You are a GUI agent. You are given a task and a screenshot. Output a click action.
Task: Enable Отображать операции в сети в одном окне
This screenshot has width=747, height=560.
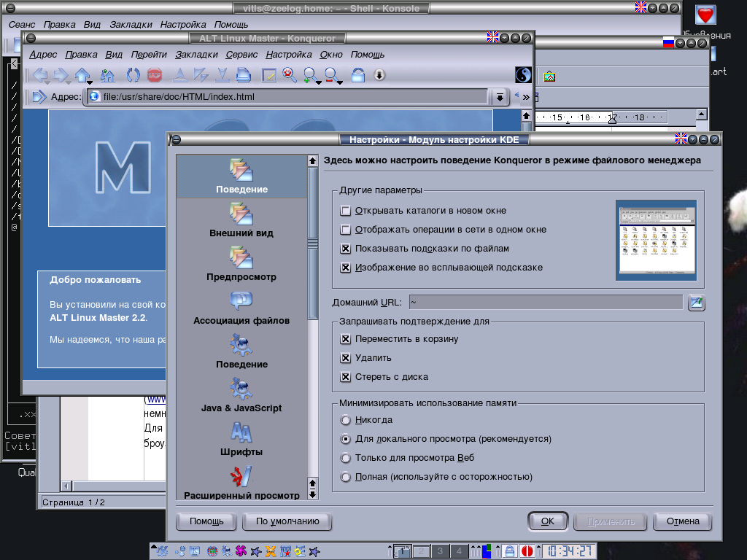point(345,230)
